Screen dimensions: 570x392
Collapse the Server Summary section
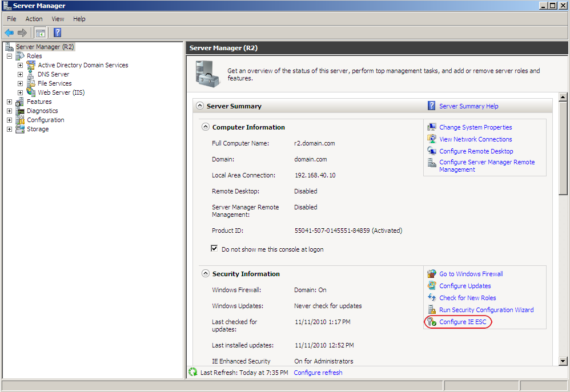[199, 106]
